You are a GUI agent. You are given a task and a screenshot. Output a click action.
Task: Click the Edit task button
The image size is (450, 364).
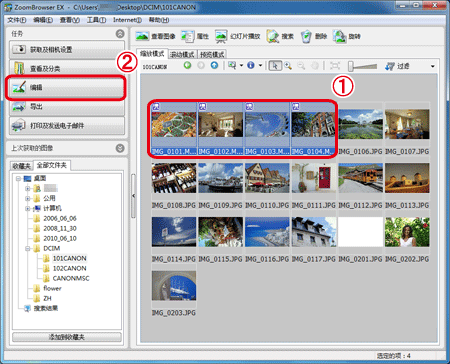click(67, 88)
